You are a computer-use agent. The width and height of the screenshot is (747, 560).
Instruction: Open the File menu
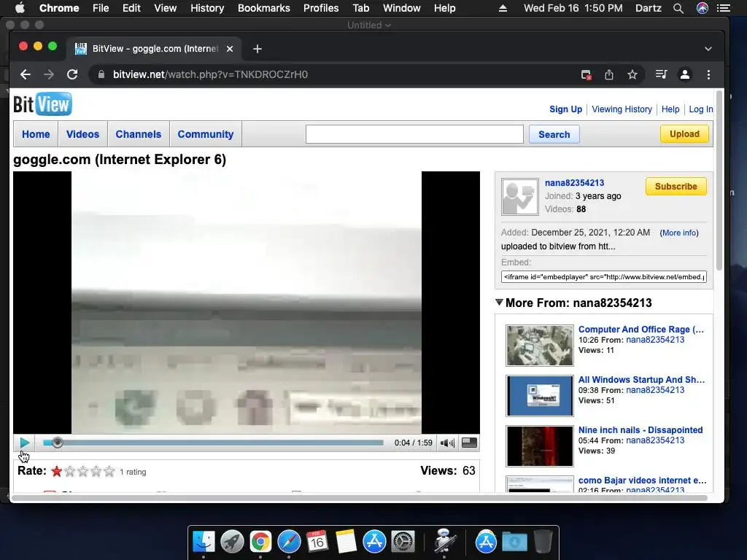[101, 8]
